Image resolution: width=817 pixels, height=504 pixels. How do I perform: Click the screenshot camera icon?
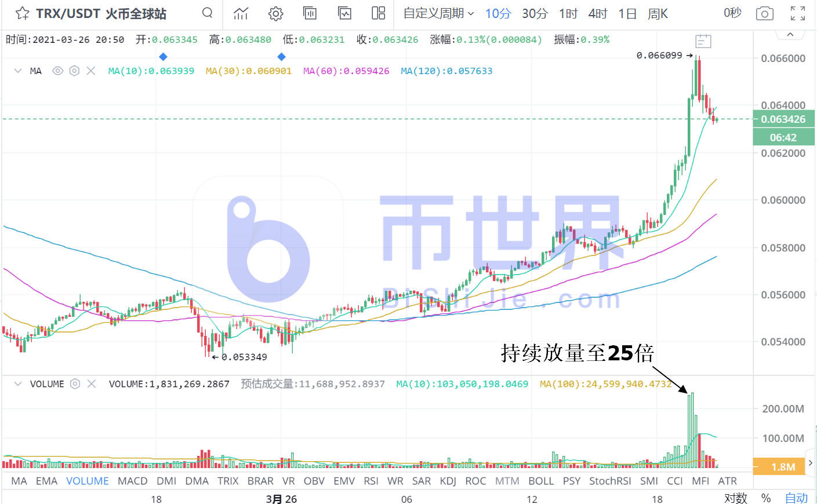[764, 13]
